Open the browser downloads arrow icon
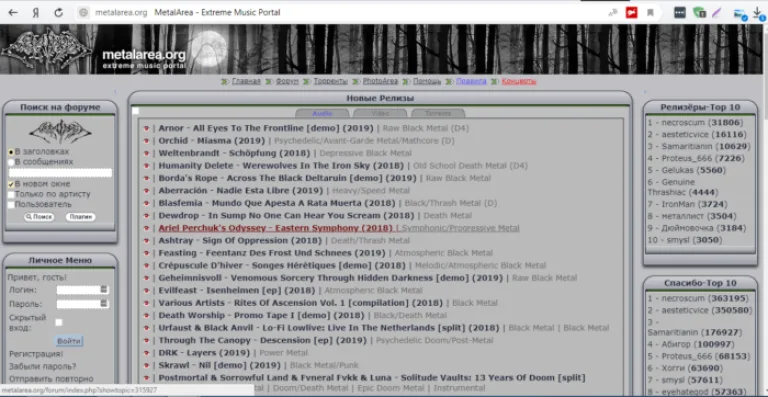This screenshot has height=397, width=768. (x=758, y=14)
